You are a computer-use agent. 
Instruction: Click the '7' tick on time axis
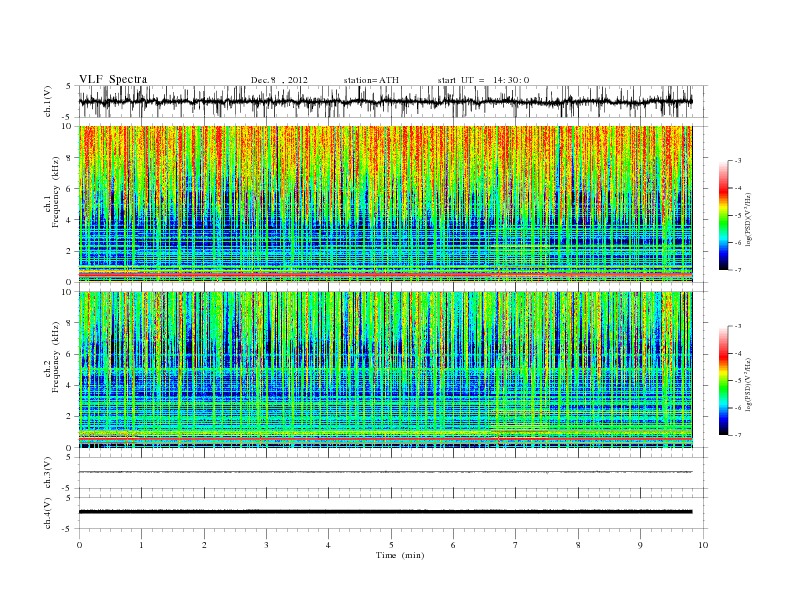click(x=516, y=545)
